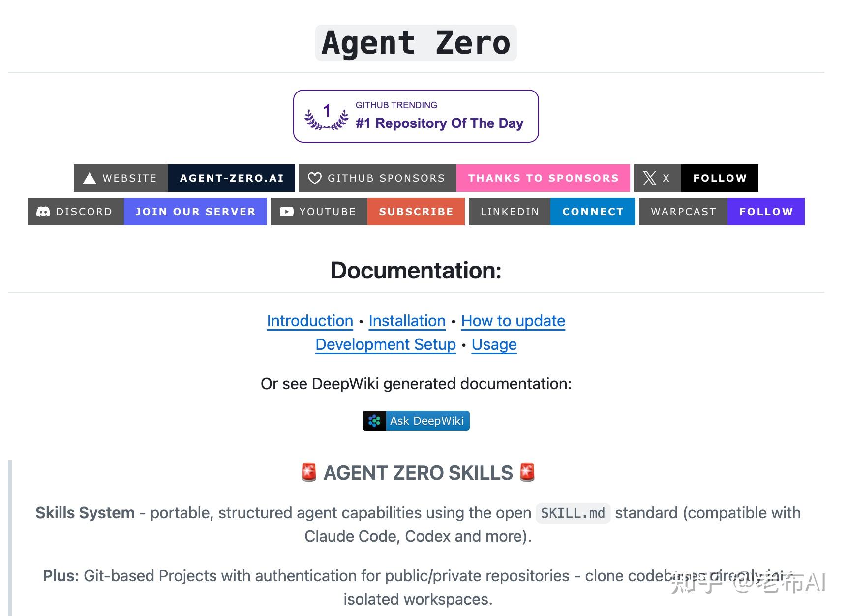Click the heart icon on GitHub Sponsors badge

314,178
